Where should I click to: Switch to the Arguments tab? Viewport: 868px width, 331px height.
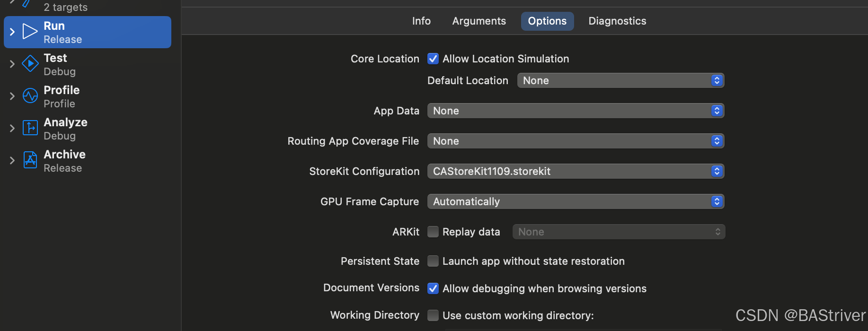pyautogui.click(x=479, y=21)
